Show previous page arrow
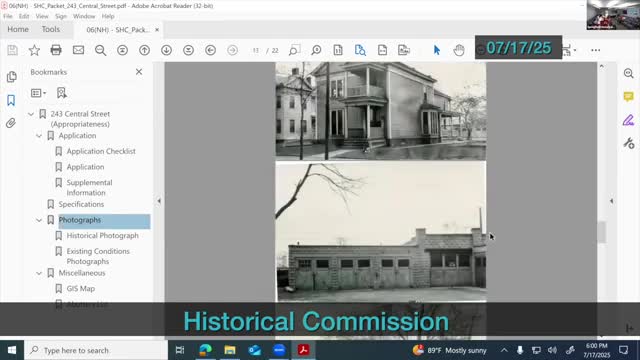Image resolution: width=640 pixels, height=360 pixels. pos(144,50)
